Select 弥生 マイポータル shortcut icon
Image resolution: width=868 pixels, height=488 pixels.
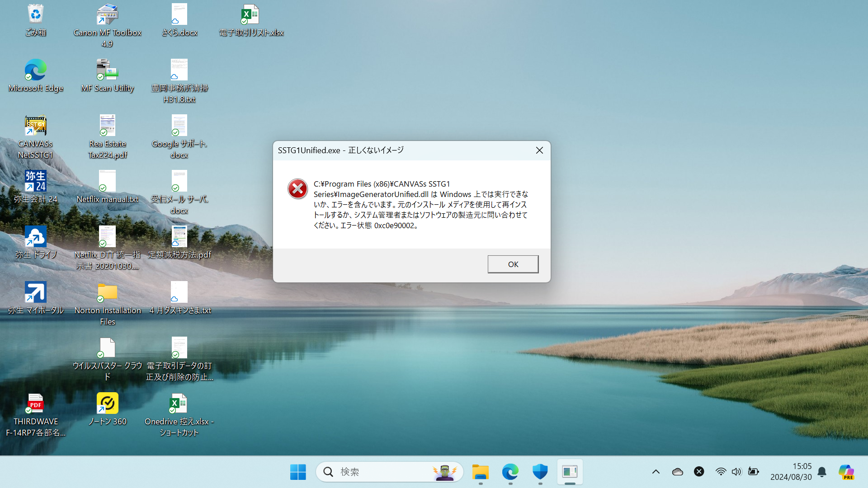(x=35, y=298)
